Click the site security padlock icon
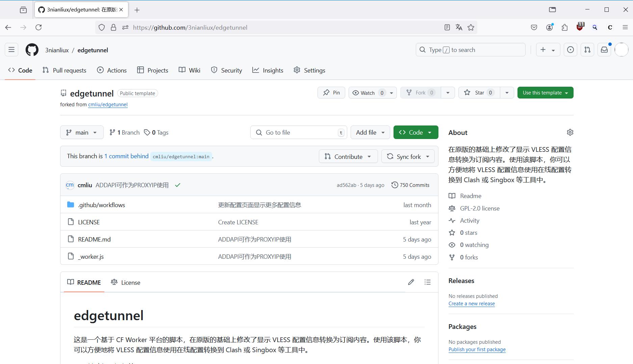 coord(113,27)
